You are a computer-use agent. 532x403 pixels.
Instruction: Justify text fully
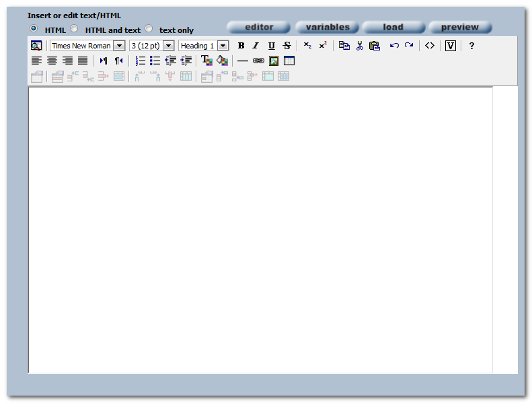tap(83, 61)
